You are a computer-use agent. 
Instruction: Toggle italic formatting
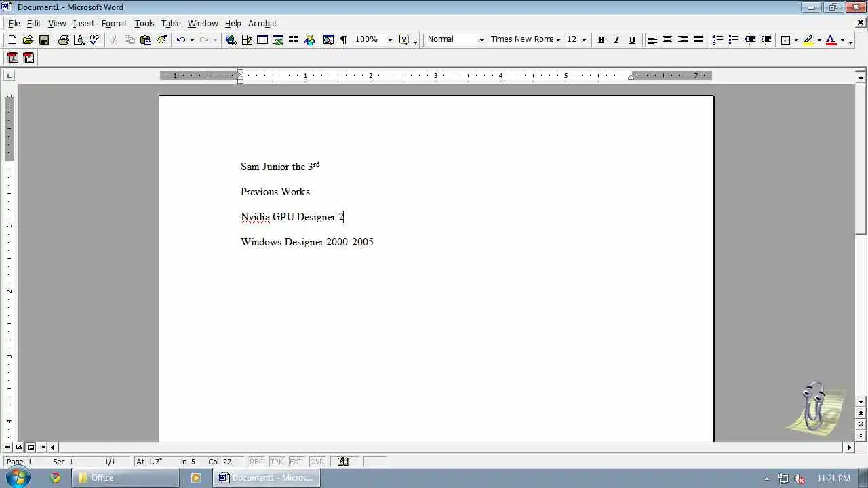(x=616, y=40)
